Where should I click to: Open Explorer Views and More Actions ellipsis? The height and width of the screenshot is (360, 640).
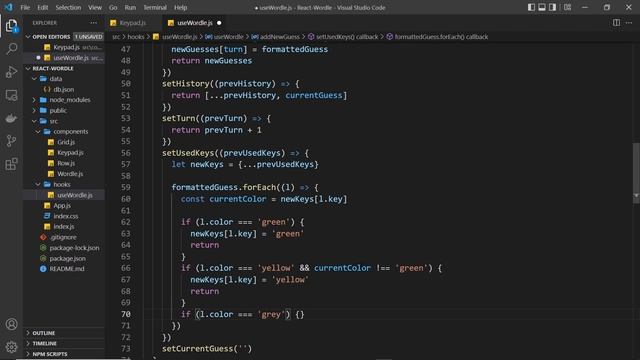tap(93, 23)
